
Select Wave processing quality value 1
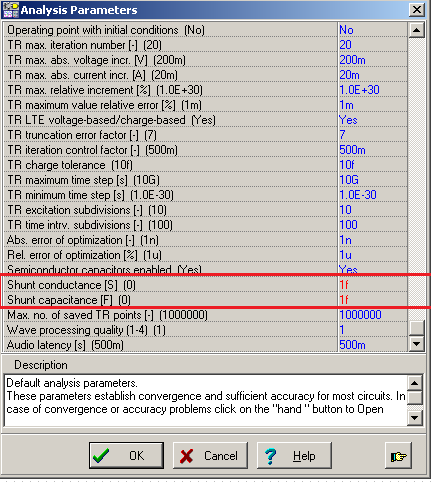coord(342,330)
